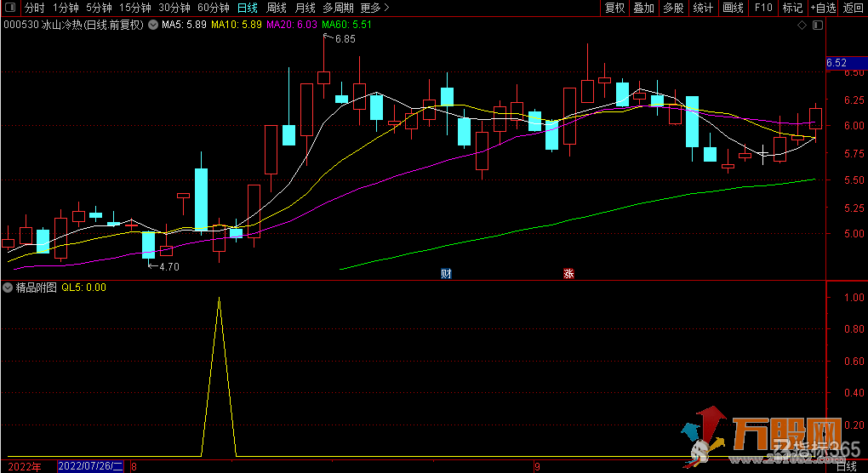Click the MA20: 6.03 label
868x473 pixels.
pos(292,25)
